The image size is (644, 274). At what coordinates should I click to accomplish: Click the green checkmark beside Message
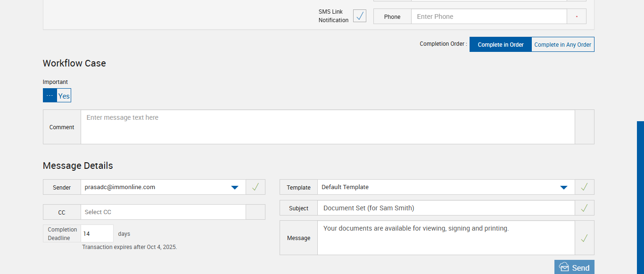(x=585, y=238)
